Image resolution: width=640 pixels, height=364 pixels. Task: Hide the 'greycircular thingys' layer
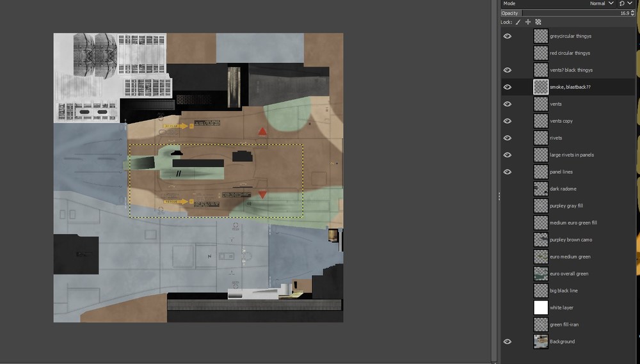pyautogui.click(x=508, y=36)
